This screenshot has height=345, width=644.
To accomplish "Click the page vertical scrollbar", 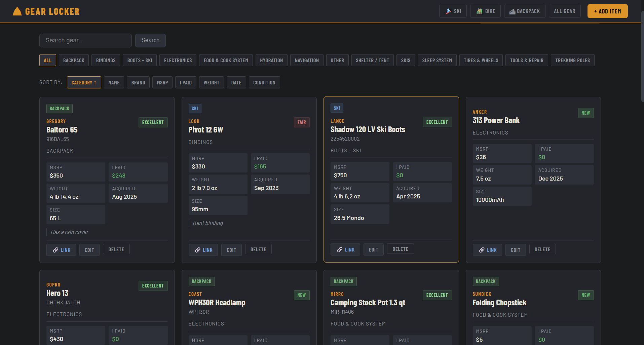I will (x=642, y=57).
